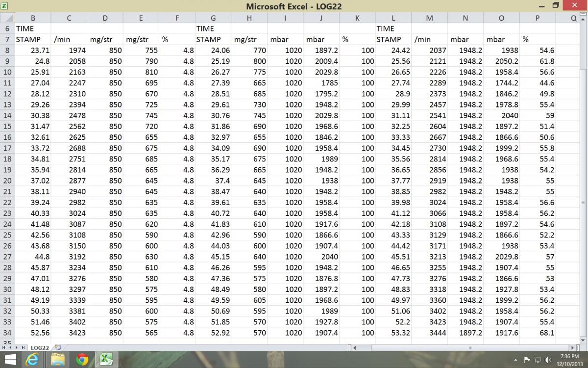Screen dimensions: 588x368
Task: Select the 53.32 cell in column L
Action: pyautogui.click(x=393, y=332)
